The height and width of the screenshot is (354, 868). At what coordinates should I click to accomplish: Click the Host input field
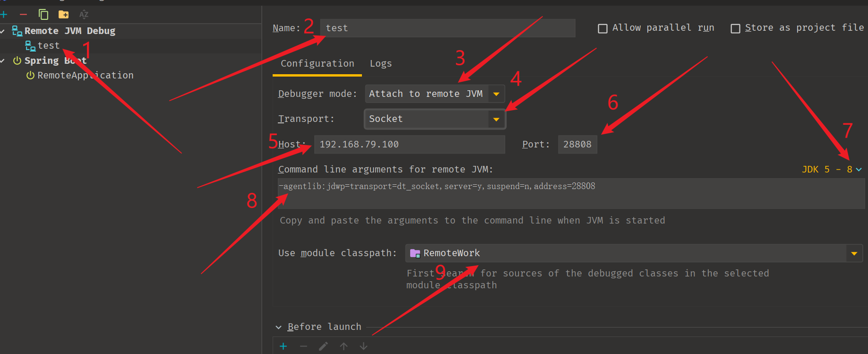[x=410, y=144]
